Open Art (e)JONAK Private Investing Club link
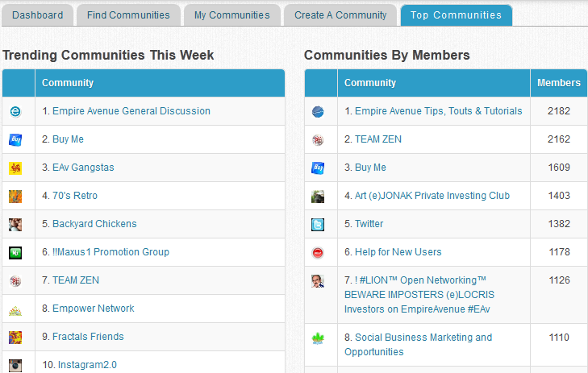Viewport: 588px width, 373px height. point(432,196)
